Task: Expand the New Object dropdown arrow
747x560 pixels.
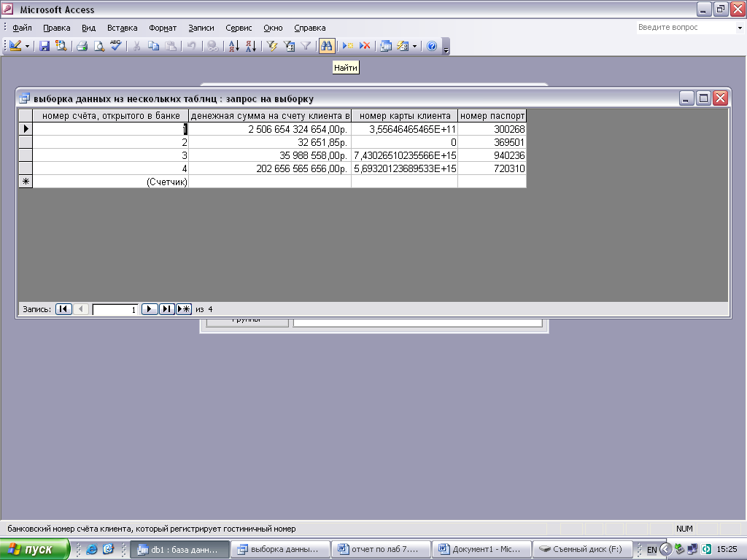Action: click(x=414, y=46)
